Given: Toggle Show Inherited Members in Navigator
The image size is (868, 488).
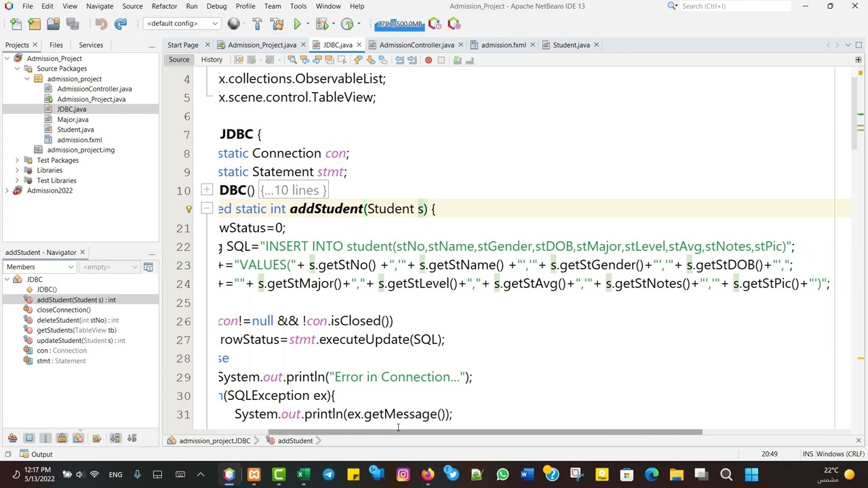Looking at the screenshot, I should click(x=12, y=439).
